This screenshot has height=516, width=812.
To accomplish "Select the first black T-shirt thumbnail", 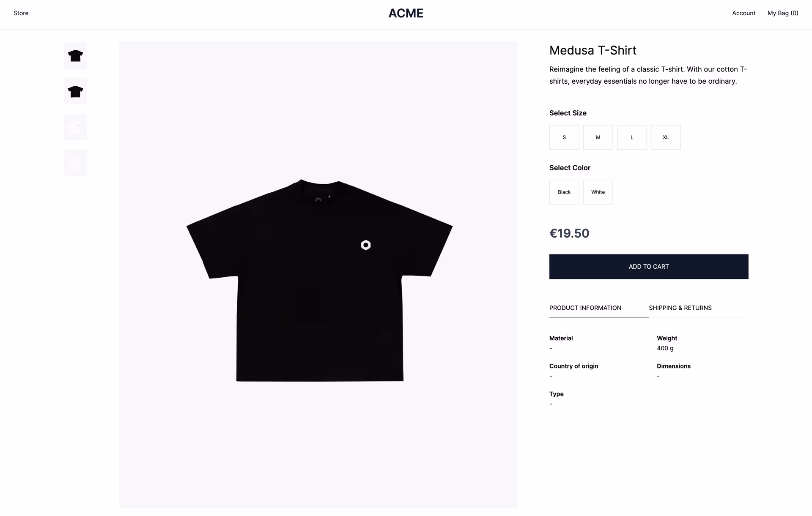I will tap(75, 55).
